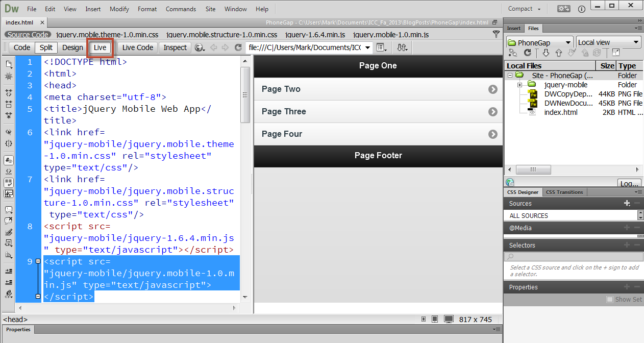Collapse the Site - PhoneGap root folder
644x343 pixels.
(x=510, y=76)
